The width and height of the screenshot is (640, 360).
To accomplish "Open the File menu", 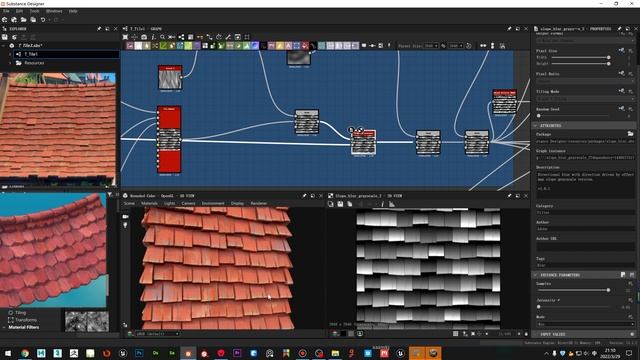I will pyautogui.click(x=6, y=11).
